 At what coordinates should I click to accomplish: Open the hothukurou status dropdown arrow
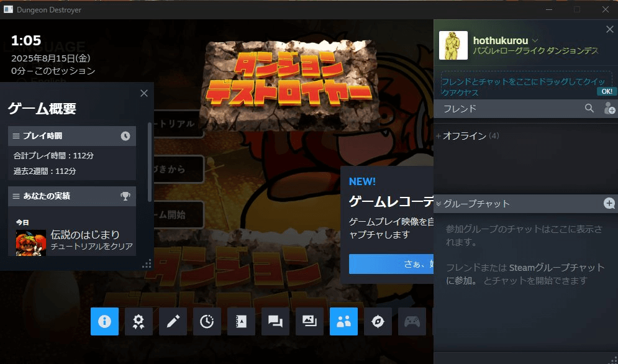click(535, 40)
